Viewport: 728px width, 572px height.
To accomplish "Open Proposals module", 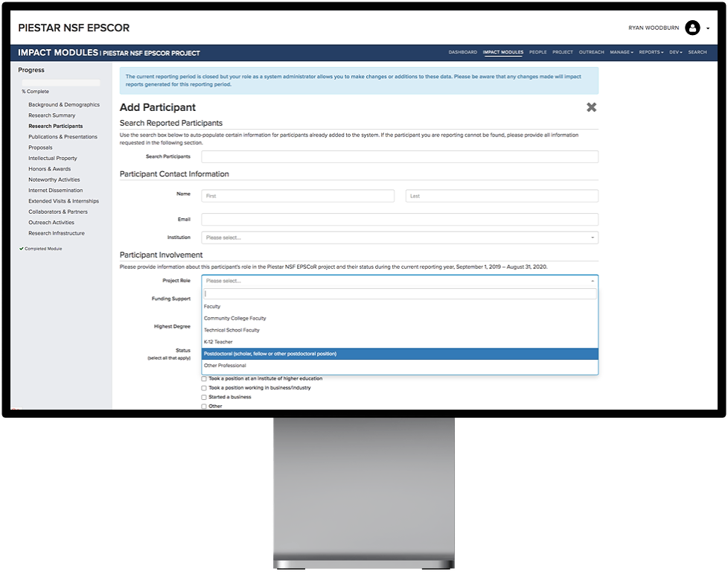I will (x=40, y=147).
